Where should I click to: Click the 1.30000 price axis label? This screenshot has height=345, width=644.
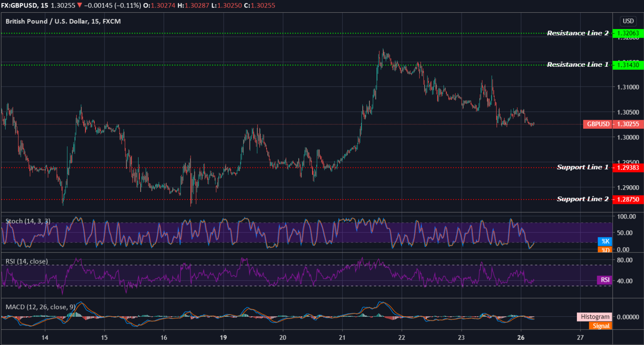pyautogui.click(x=628, y=138)
